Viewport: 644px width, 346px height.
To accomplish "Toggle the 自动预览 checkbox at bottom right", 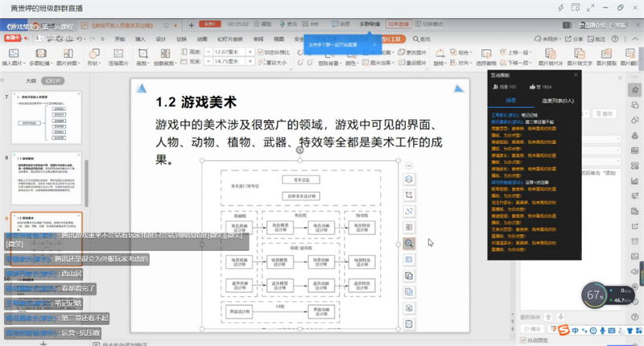I will coord(522,340).
